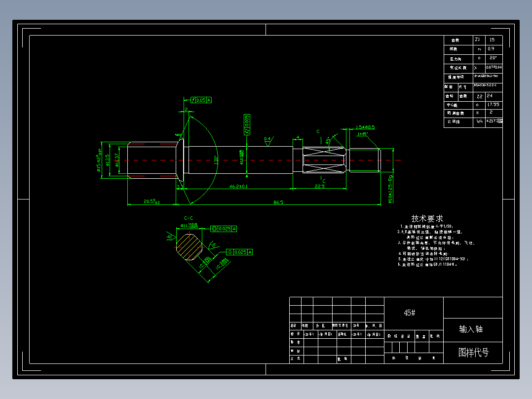Click the 86.5 overall length dimension
The width and height of the screenshot is (532, 399).
coord(278,202)
